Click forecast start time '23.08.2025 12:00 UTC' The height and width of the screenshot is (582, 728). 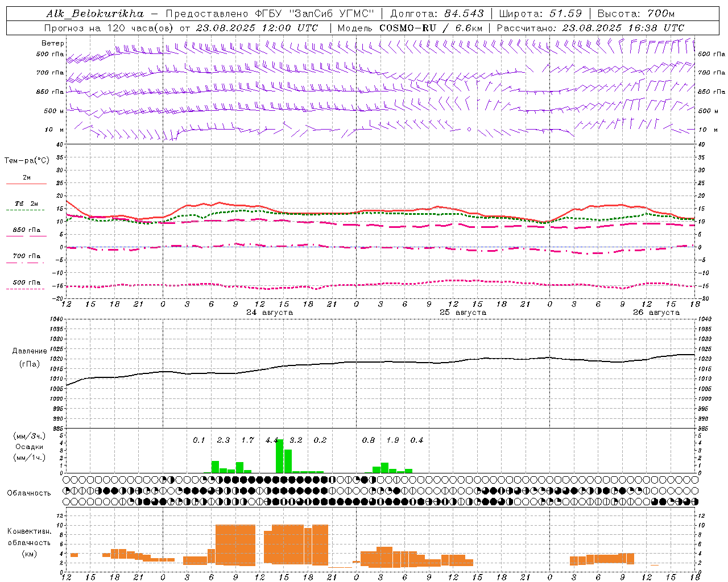coord(257,28)
